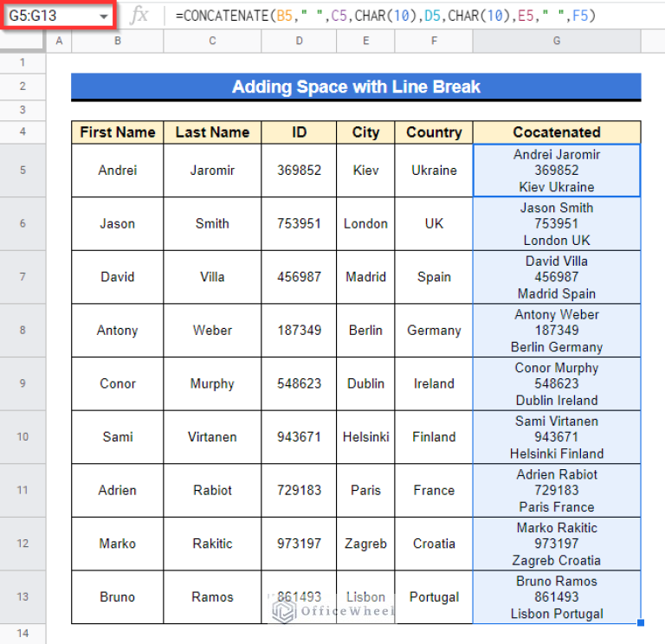Select row 13 header
Image resolution: width=665 pixels, height=644 pixels.
pos(23,597)
